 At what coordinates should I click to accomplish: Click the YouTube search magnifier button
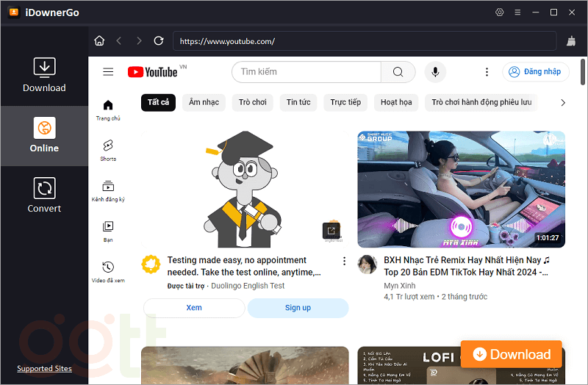tap(398, 72)
